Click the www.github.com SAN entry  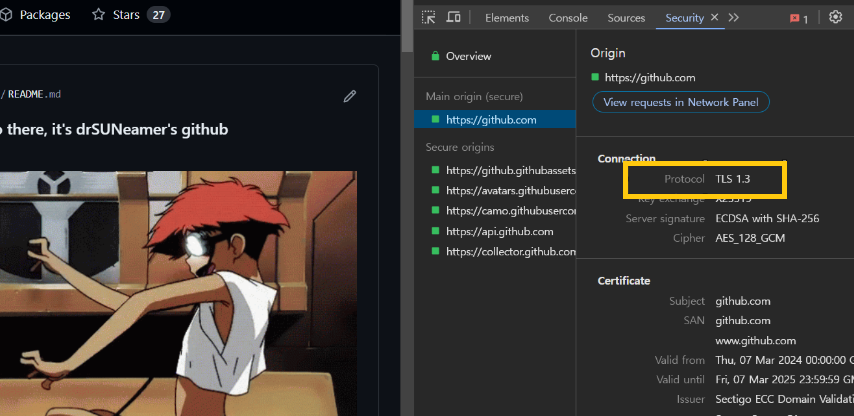[x=755, y=341]
